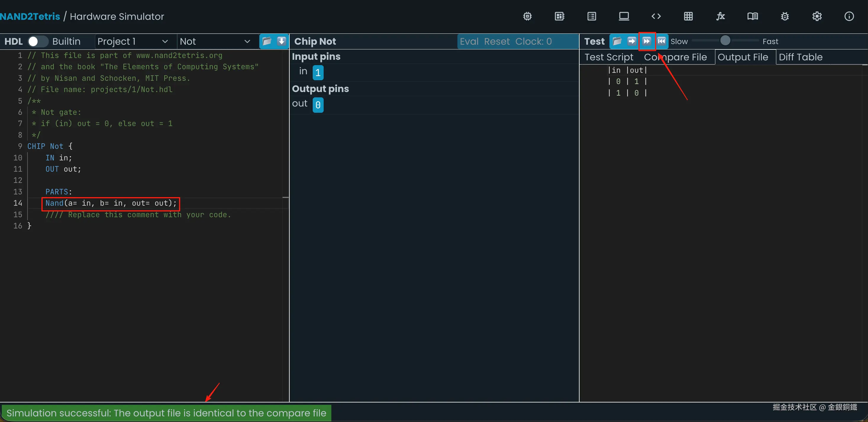Click the angle-brackets code icon in the header
The width and height of the screenshot is (868, 422).
tap(656, 16)
